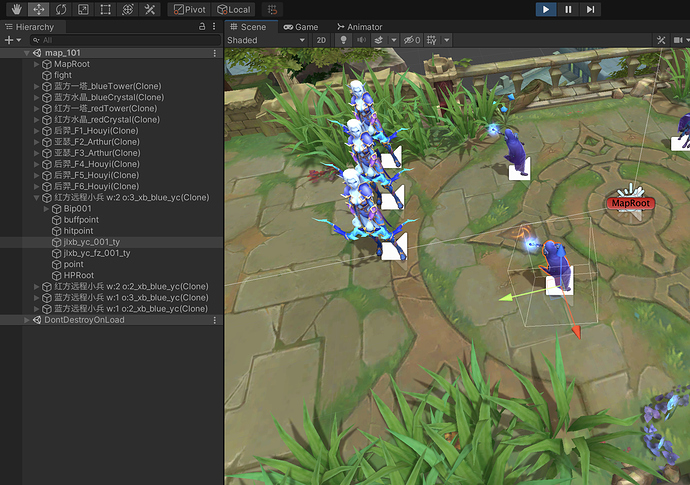Click the MapRoot label in scene
690x485 pixels.
pyautogui.click(x=630, y=203)
